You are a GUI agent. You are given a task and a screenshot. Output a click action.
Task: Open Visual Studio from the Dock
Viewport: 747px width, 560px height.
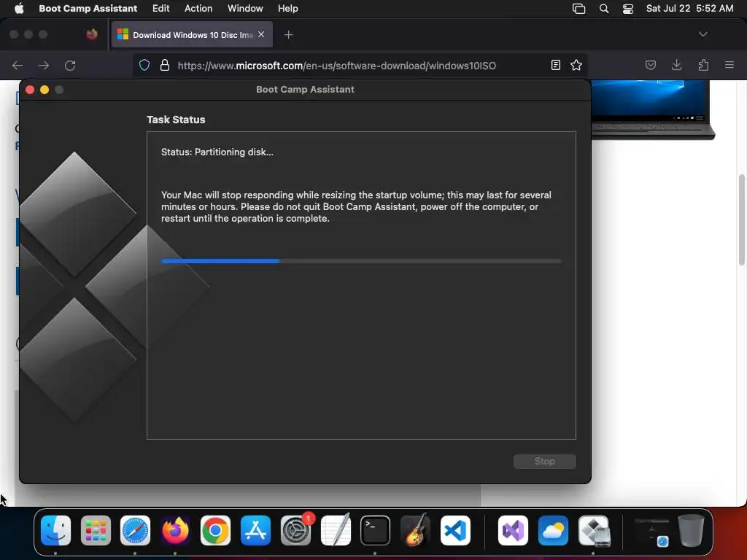(513, 531)
